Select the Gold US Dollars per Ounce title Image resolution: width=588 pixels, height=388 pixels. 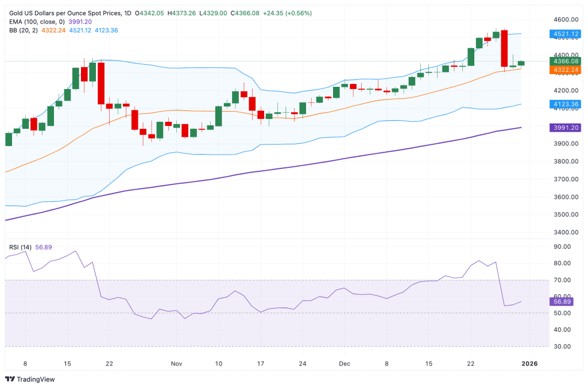click(x=65, y=13)
